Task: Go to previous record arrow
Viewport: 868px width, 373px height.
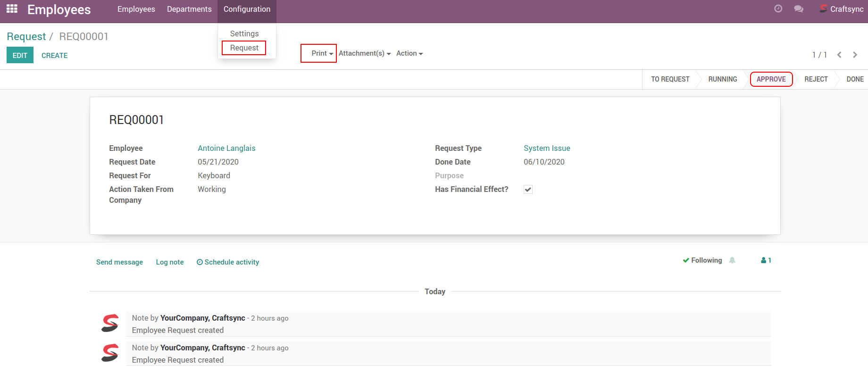Action: [839, 55]
